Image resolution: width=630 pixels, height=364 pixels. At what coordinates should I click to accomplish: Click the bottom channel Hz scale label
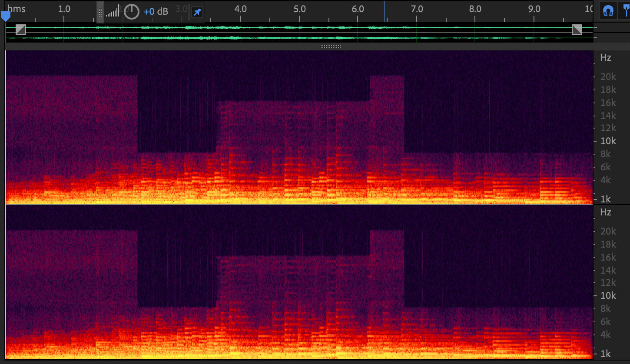(605, 212)
